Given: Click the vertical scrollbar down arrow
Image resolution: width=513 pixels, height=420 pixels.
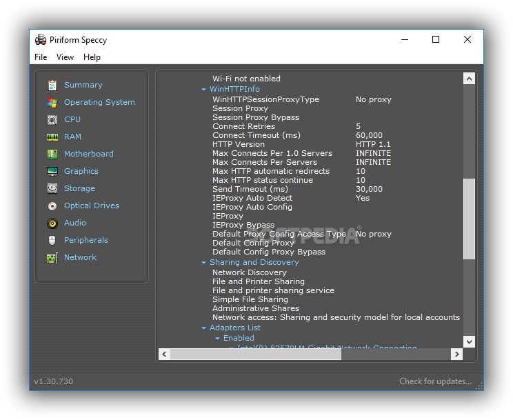Looking at the screenshot, I should tap(469, 342).
